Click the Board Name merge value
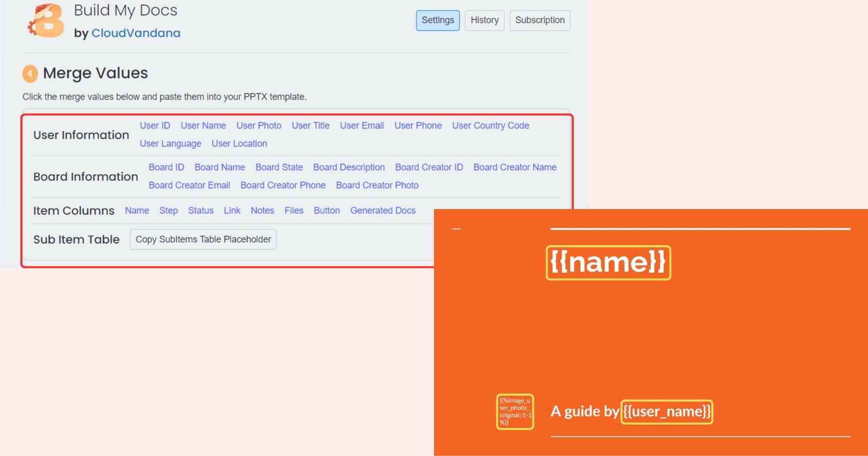Viewport: 868px width, 456px height. pyautogui.click(x=220, y=167)
